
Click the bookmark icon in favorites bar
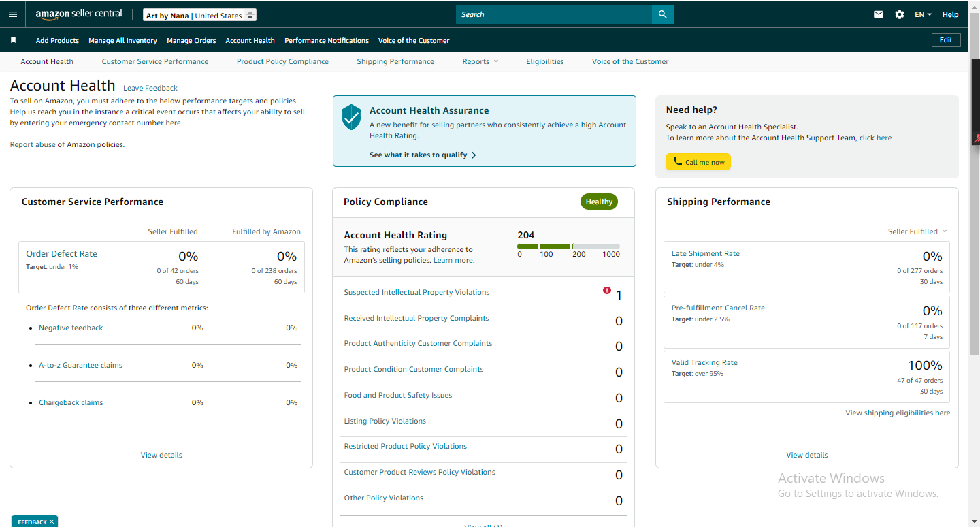pos(13,40)
